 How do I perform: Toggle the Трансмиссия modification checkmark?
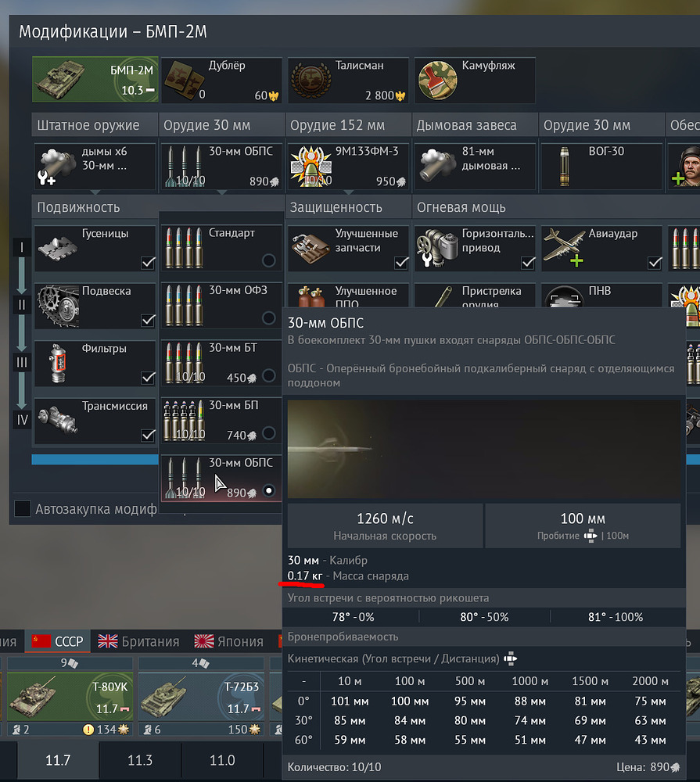coord(148,435)
